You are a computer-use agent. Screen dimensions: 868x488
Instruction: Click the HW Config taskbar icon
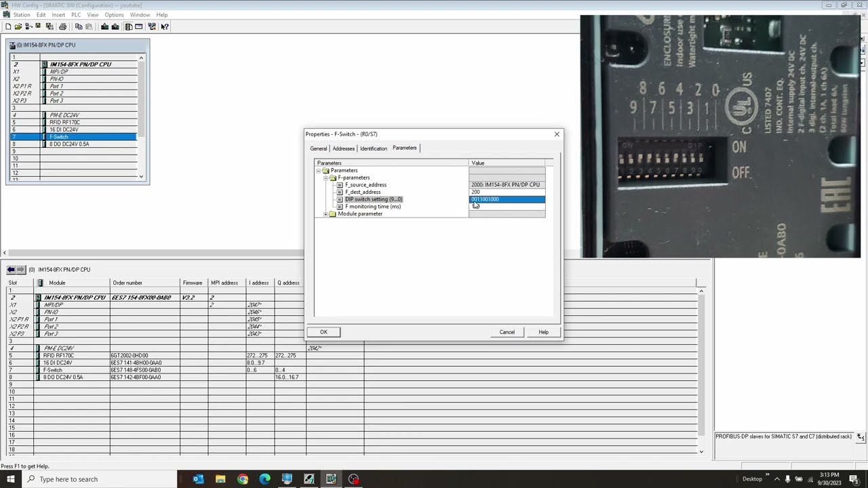331,479
